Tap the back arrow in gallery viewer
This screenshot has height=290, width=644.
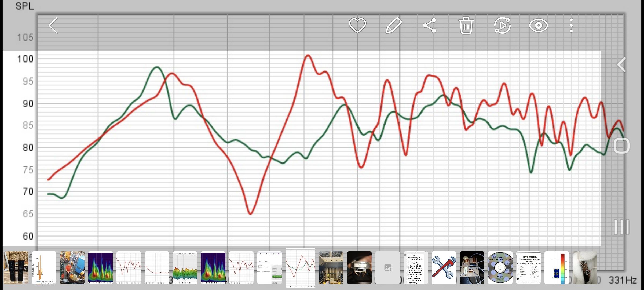[53, 26]
